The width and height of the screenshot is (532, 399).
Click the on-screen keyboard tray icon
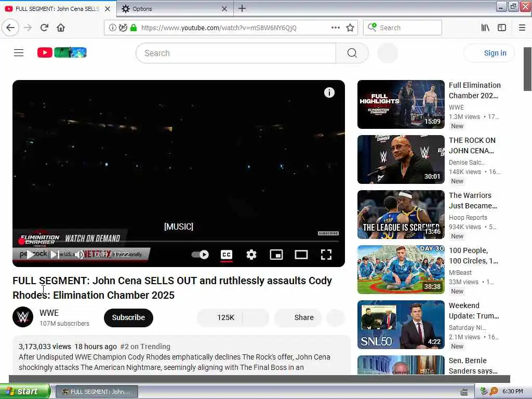(464, 392)
